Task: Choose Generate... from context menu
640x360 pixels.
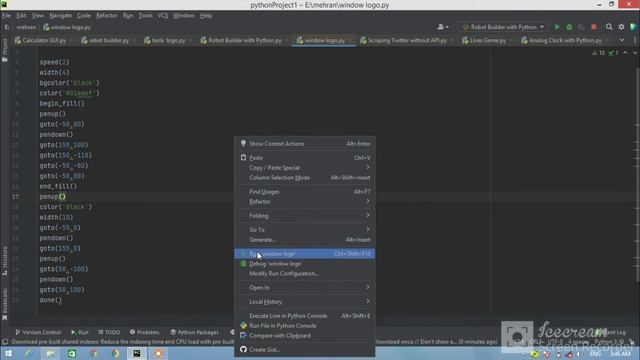Action: 304,240
